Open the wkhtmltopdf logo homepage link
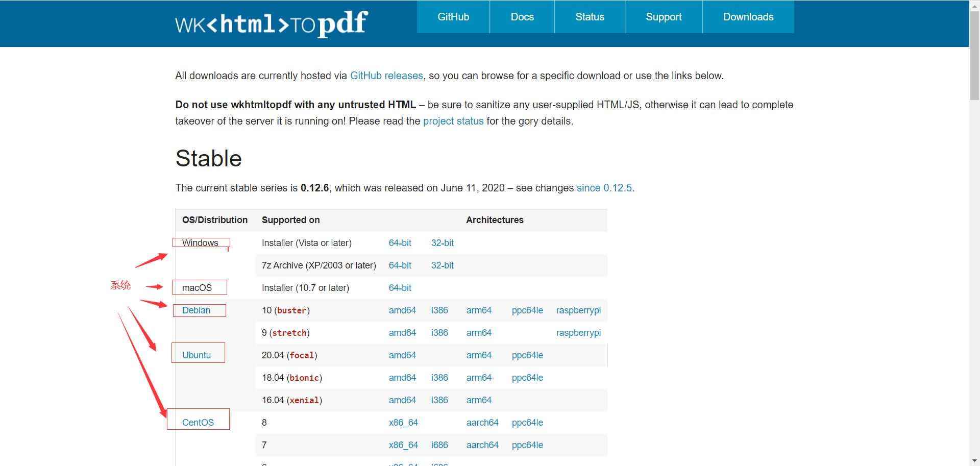This screenshot has height=466, width=980. [271, 23]
